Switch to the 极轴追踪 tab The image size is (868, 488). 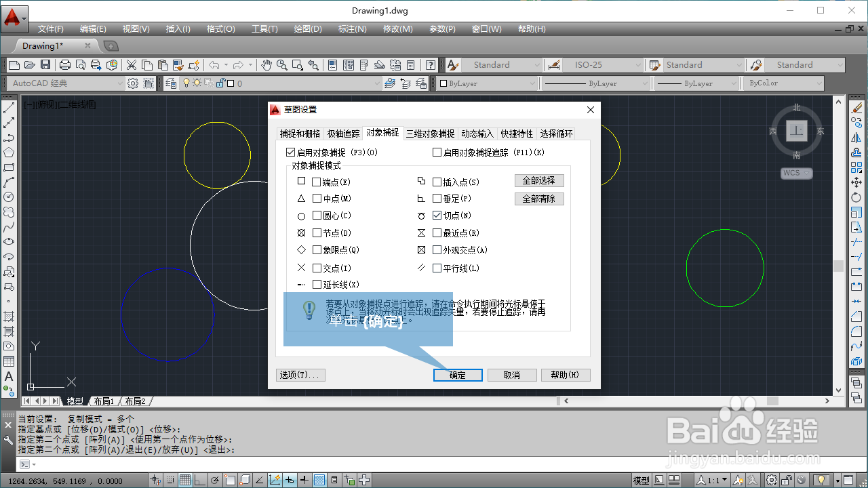coord(343,134)
